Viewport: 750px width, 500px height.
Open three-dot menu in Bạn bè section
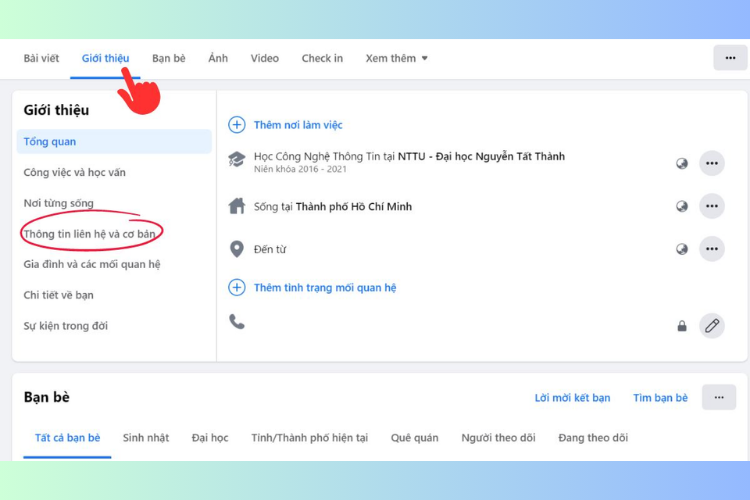tap(719, 397)
